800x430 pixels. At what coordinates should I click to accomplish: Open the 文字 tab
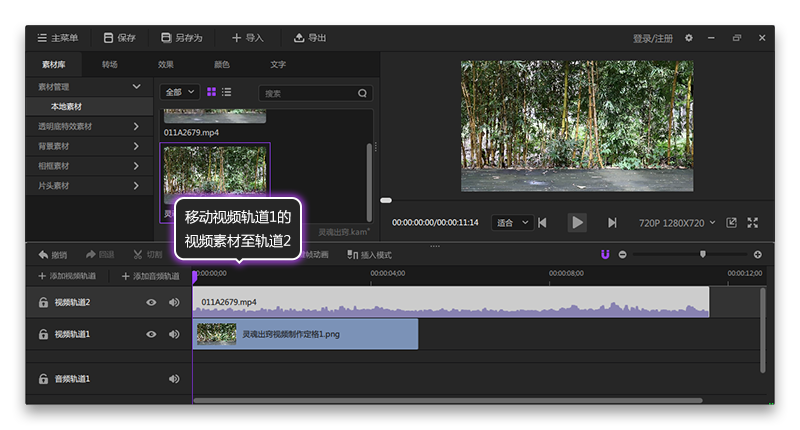click(x=278, y=64)
